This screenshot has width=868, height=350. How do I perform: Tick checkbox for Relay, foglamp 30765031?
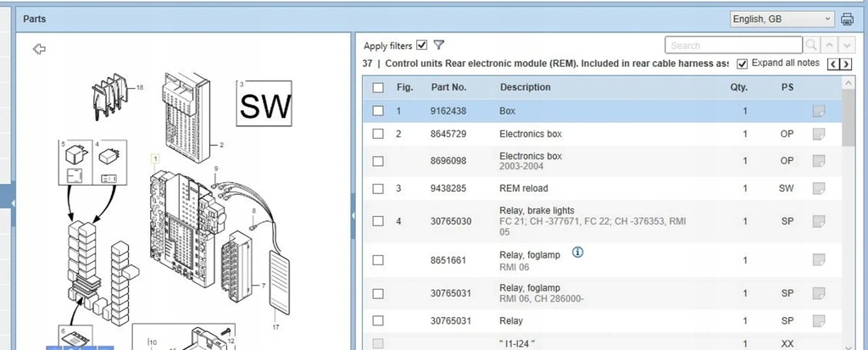378,293
